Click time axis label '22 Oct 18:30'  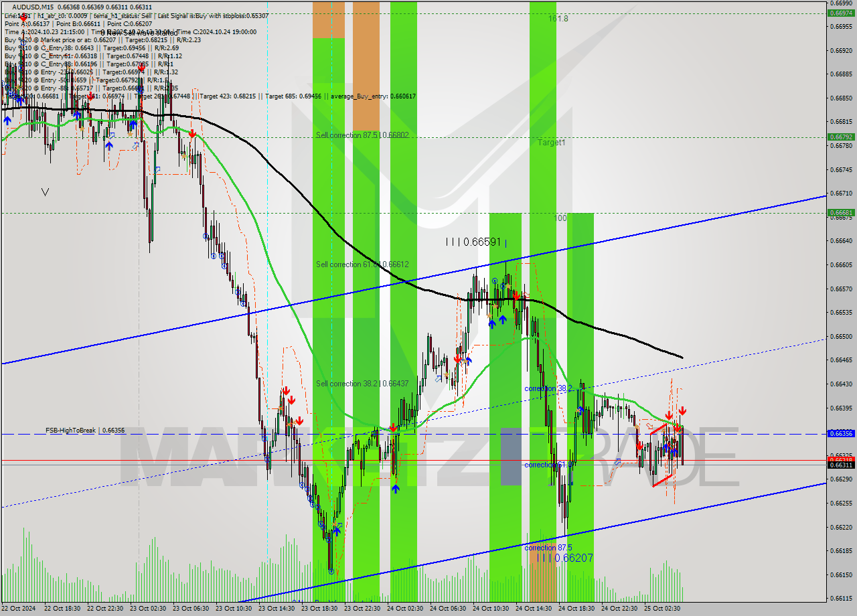click(63, 608)
